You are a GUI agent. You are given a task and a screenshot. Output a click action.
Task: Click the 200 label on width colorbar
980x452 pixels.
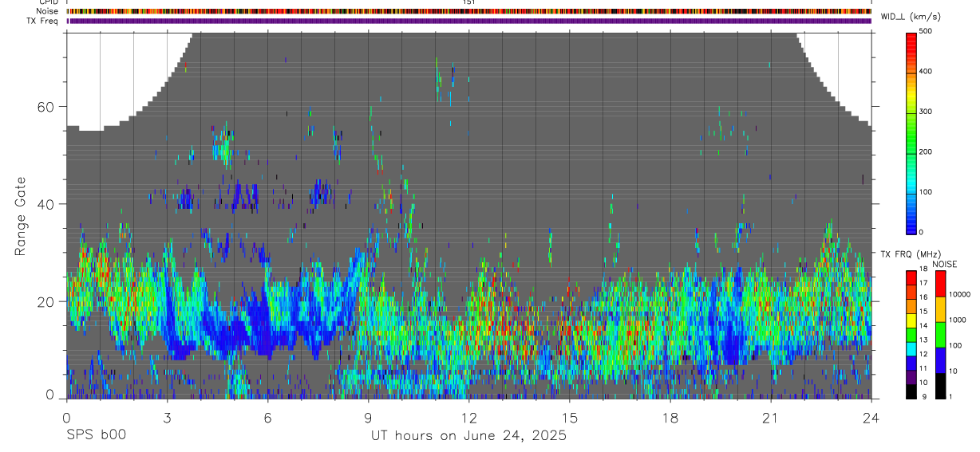point(926,151)
